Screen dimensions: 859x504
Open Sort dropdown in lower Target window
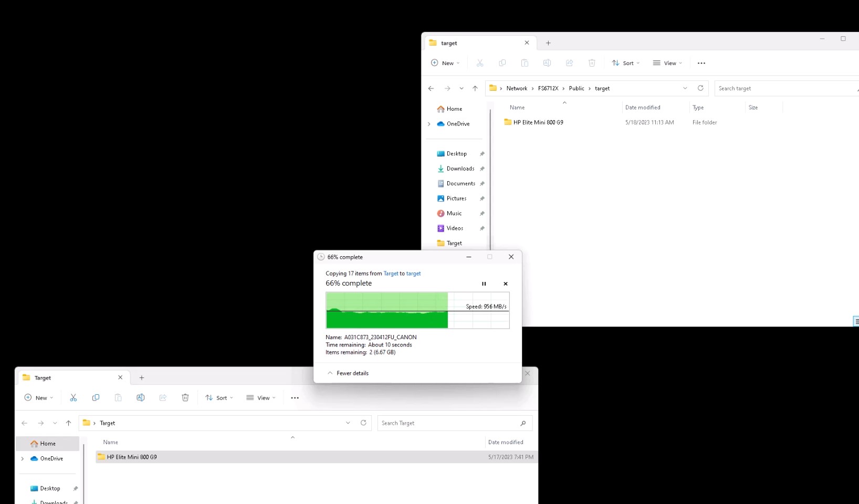(x=219, y=398)
